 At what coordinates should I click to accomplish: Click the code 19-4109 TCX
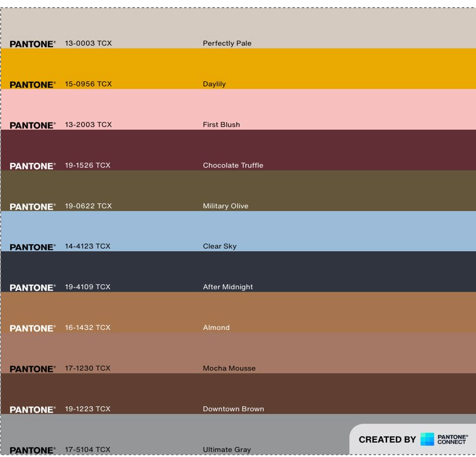pyautogui.click(x=88, y=287)
